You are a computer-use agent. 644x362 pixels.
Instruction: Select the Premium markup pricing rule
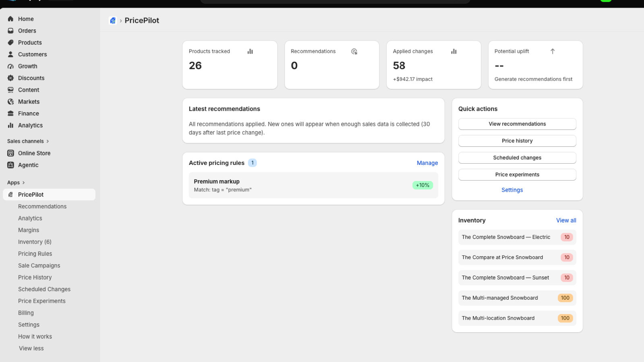tap(313, 185)
